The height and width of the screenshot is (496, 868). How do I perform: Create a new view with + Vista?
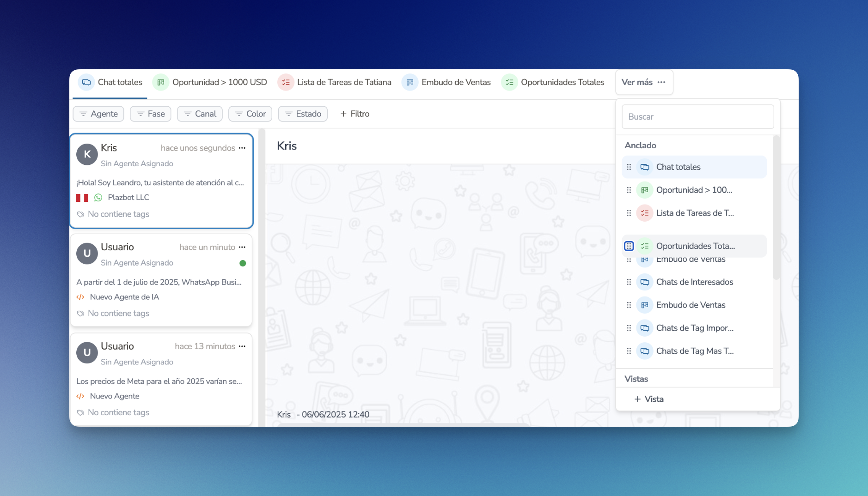649,399
